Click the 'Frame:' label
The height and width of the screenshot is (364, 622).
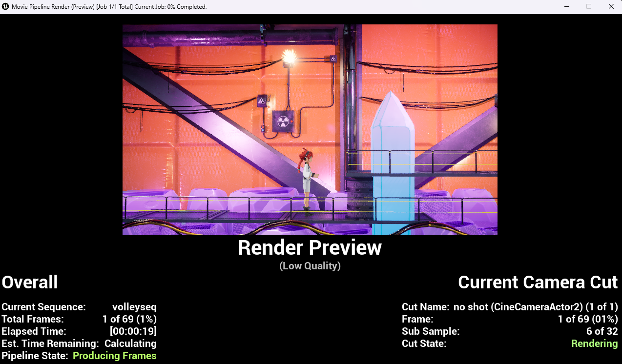417,319
